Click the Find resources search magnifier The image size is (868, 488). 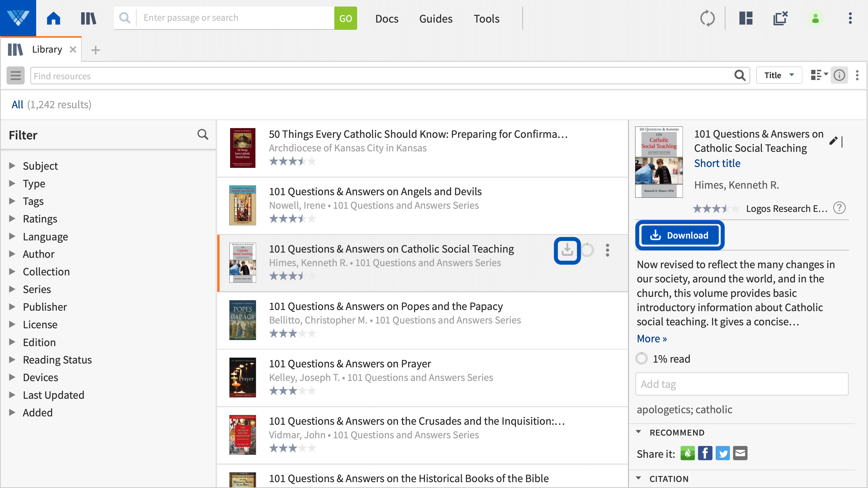pos(740,75)
